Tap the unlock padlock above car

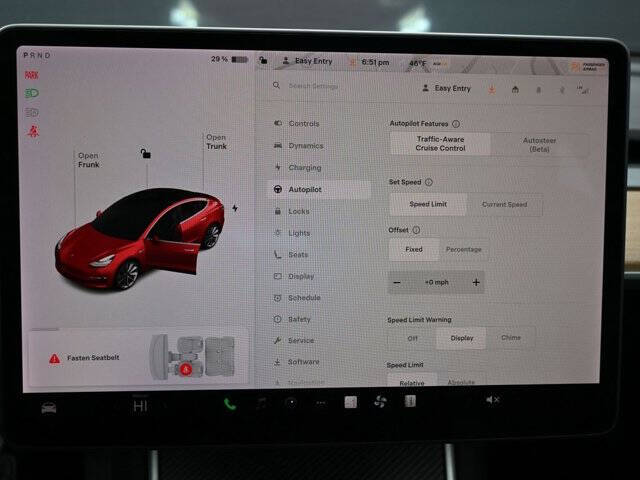coord(146,153)
